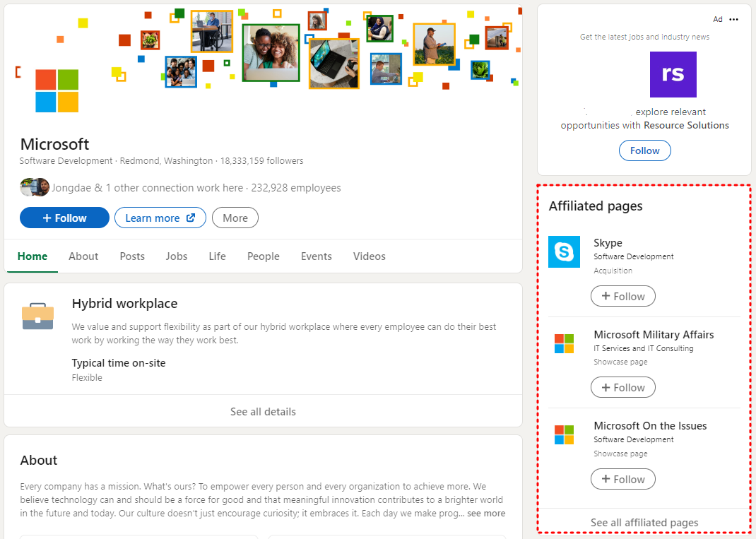Open the Videos tab

(370, 256)
